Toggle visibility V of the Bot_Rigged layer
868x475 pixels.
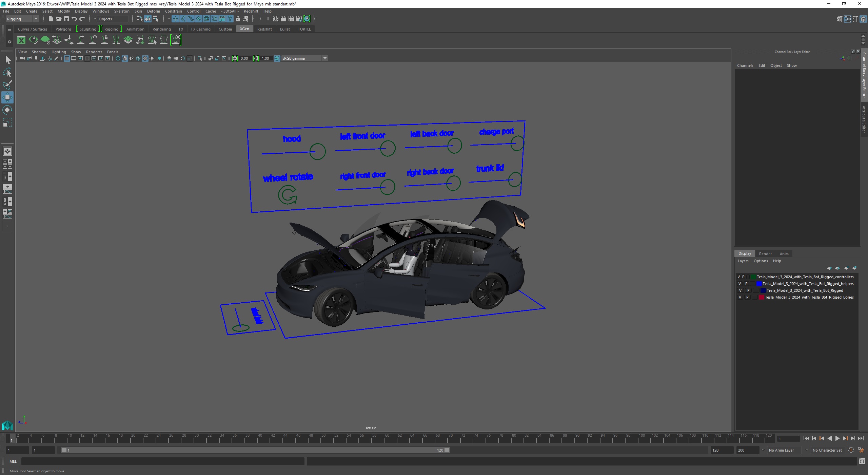(x=740, y=290)
